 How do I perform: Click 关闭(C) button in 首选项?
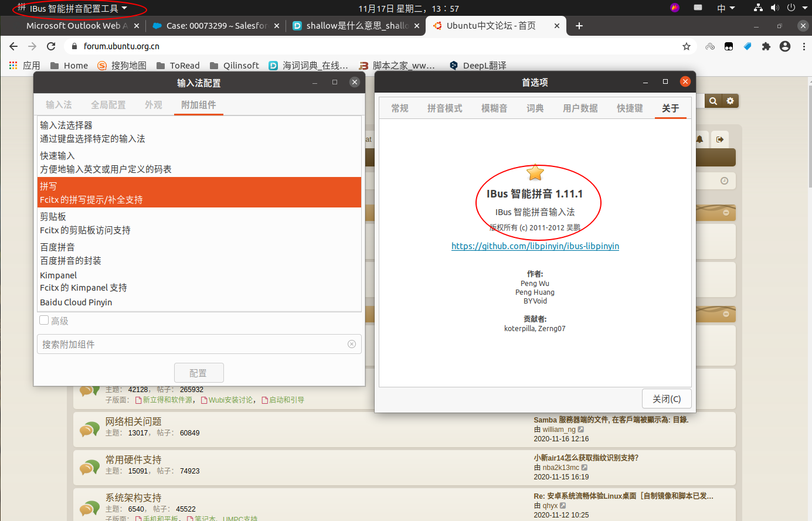[667, 399]
